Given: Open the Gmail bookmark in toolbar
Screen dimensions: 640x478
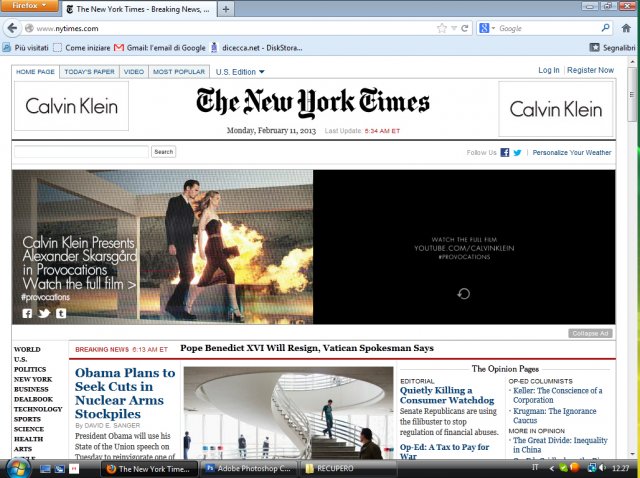Looking at the screenshot, I should [x=160, y=48].
